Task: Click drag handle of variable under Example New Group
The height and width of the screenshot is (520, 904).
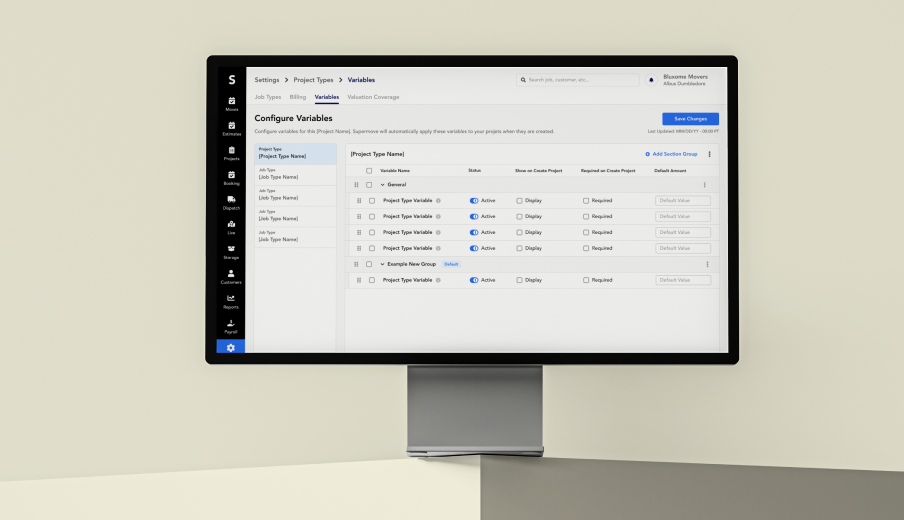Action: click(359, 280)
